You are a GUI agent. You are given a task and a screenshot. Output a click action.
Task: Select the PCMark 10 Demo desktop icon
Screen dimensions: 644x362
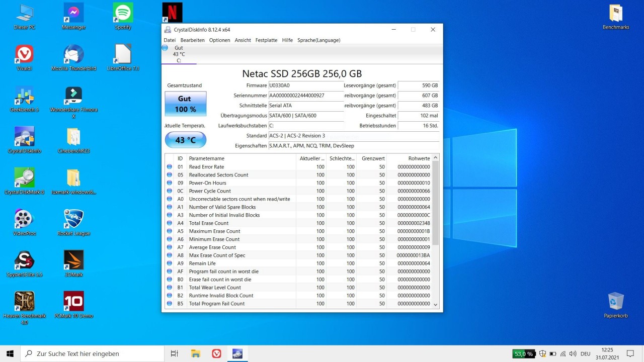(73, 305)
